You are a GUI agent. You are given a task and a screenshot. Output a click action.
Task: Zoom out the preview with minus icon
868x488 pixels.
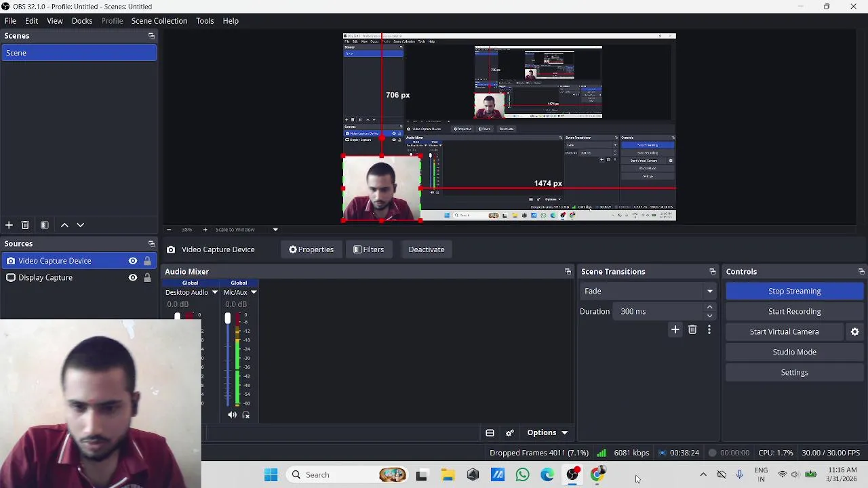pos(169,230)
